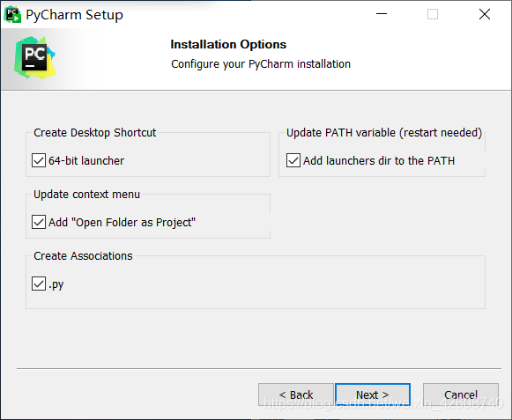Click the Create Associations group label

[x=83, y=256]
